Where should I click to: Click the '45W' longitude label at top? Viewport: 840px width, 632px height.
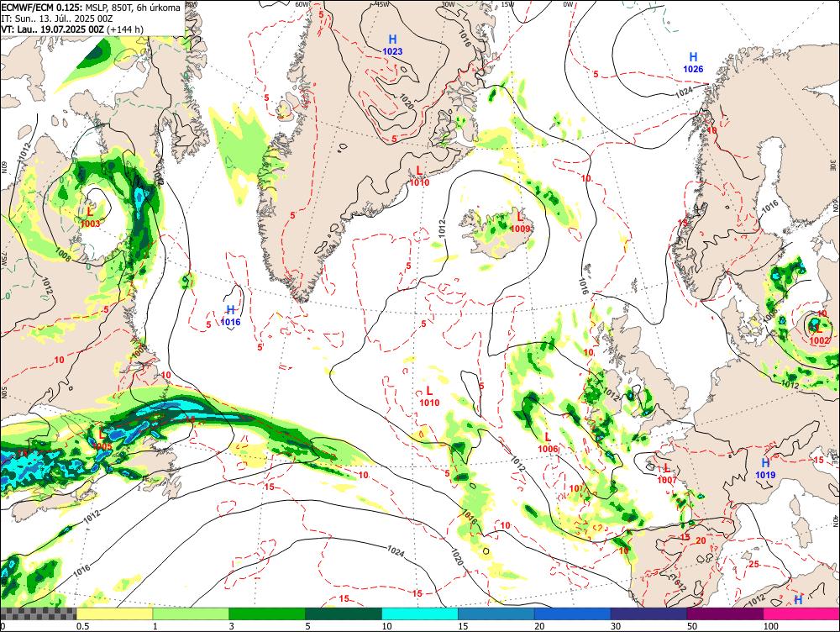click(x=382, y=4)
